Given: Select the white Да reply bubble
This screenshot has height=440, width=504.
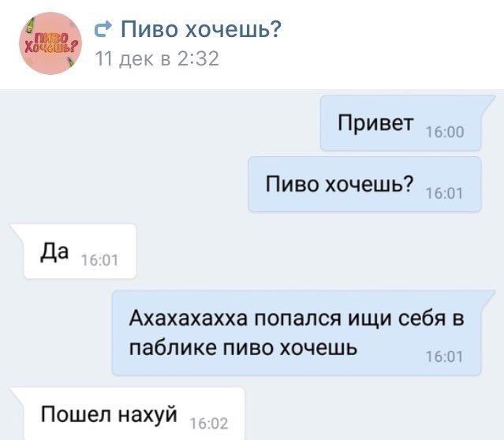Looking at the screenshot, I should click(x=74, y=251).
